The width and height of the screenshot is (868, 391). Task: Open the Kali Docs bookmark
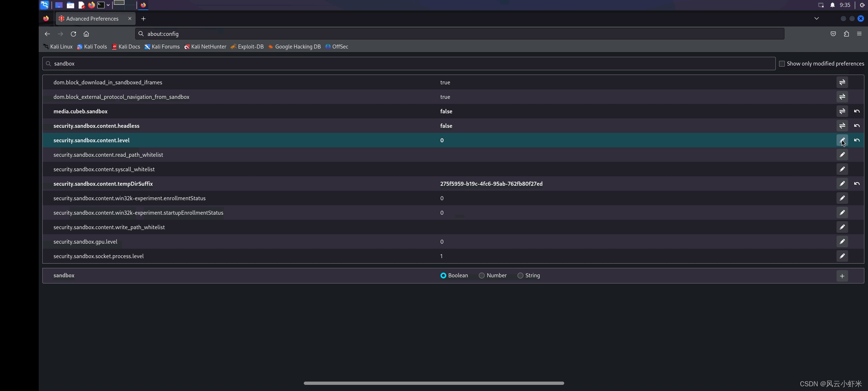click(126, 47)
